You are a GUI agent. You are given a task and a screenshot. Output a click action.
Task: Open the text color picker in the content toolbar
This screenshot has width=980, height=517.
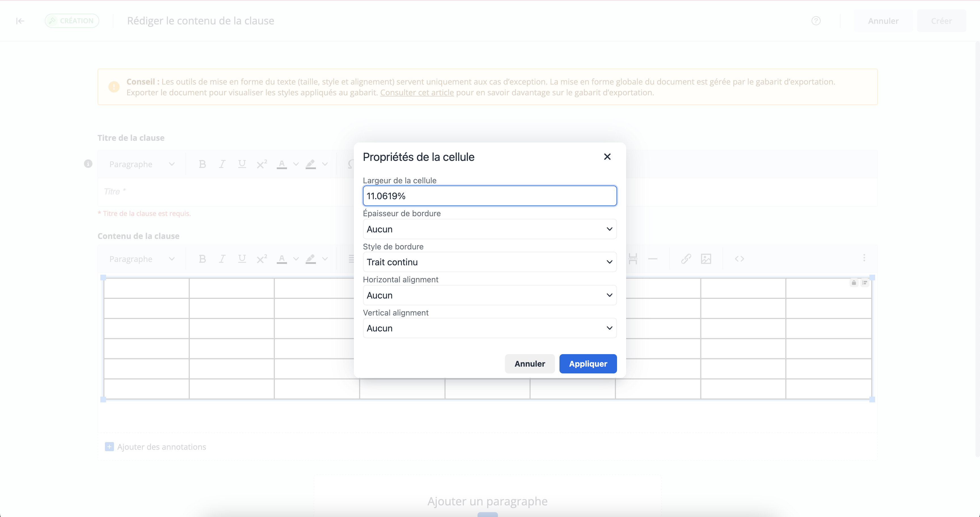296,259
